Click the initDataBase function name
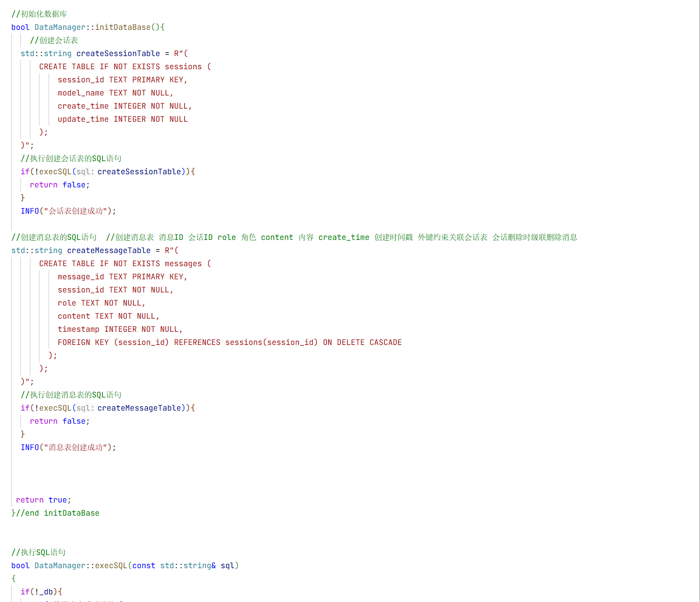700x602 pixels. (123, 27)
